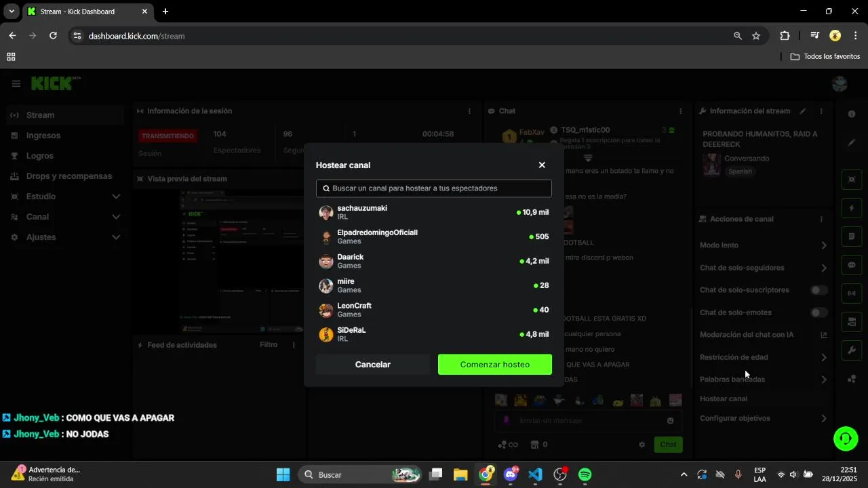Select LeonCraft channel to host
This screenshot has width=868, height=488.
pos(434,310)
